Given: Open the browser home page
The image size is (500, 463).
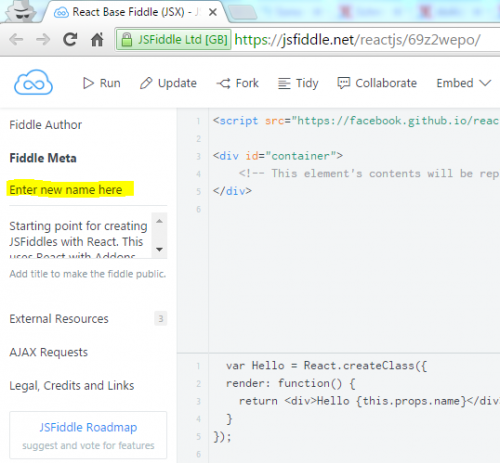Looking at the screenshot, I should pyautogui.click(x=97, y=40).
